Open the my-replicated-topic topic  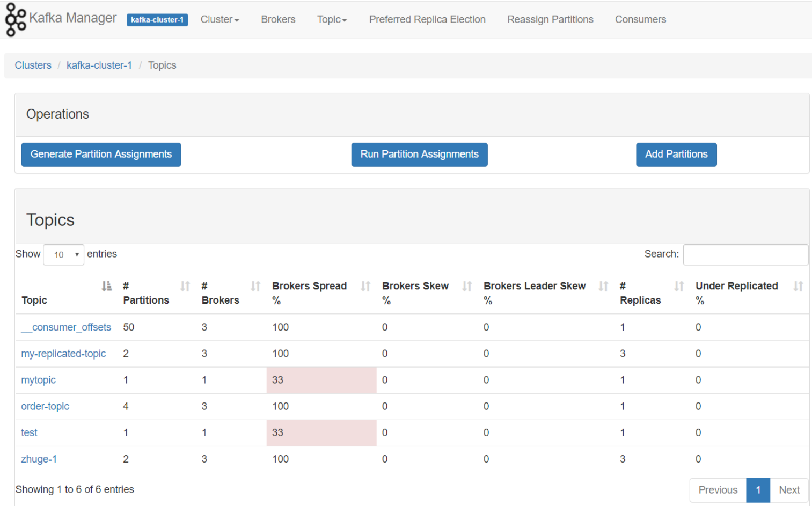click(x=63, y=354)
